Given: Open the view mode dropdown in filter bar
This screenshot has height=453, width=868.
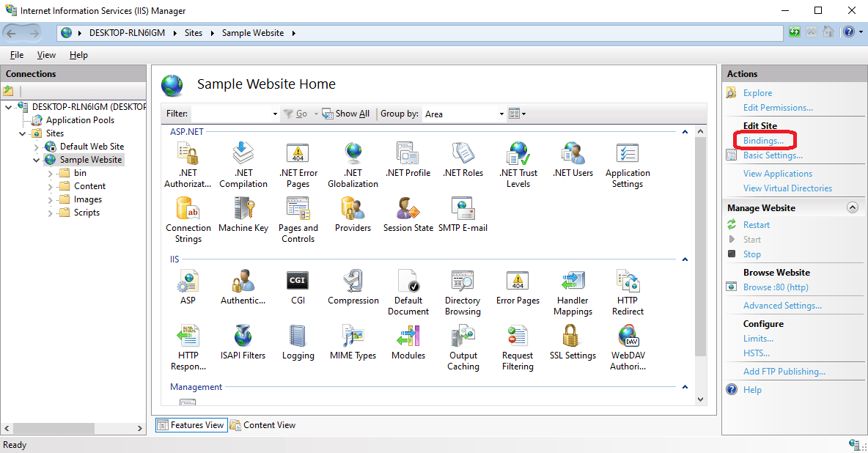Looking at the screenshot, I should pyautogui.click(x=517, y=114).
